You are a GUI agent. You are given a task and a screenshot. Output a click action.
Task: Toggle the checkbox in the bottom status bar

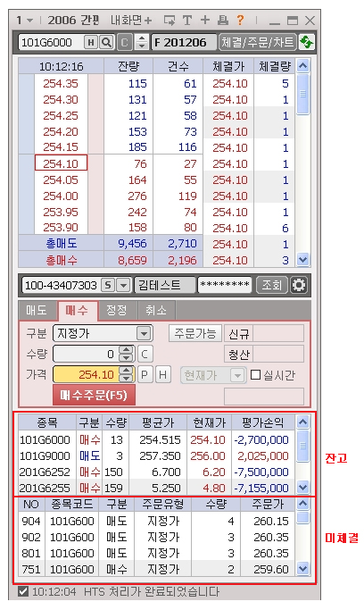[23, 592]
